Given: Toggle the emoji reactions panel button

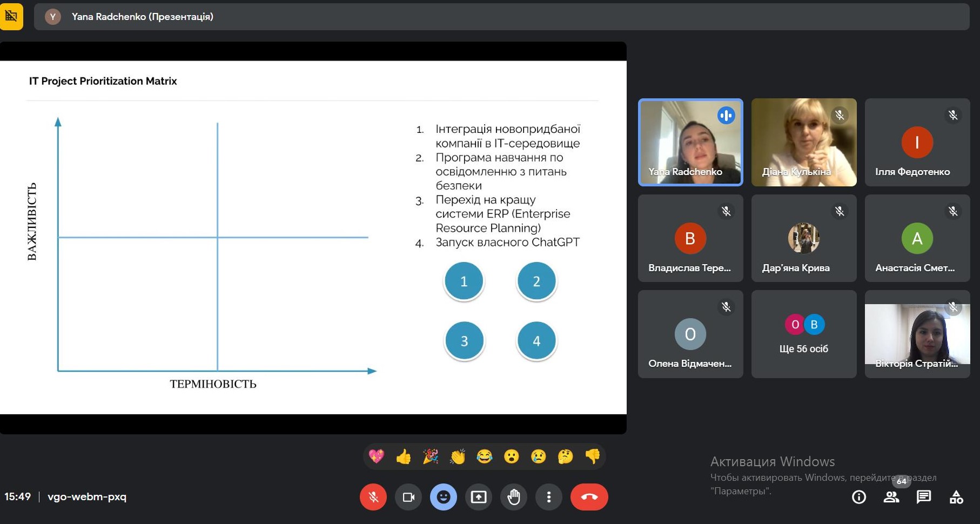Looking at the screenshot, I should pos(444,497).
